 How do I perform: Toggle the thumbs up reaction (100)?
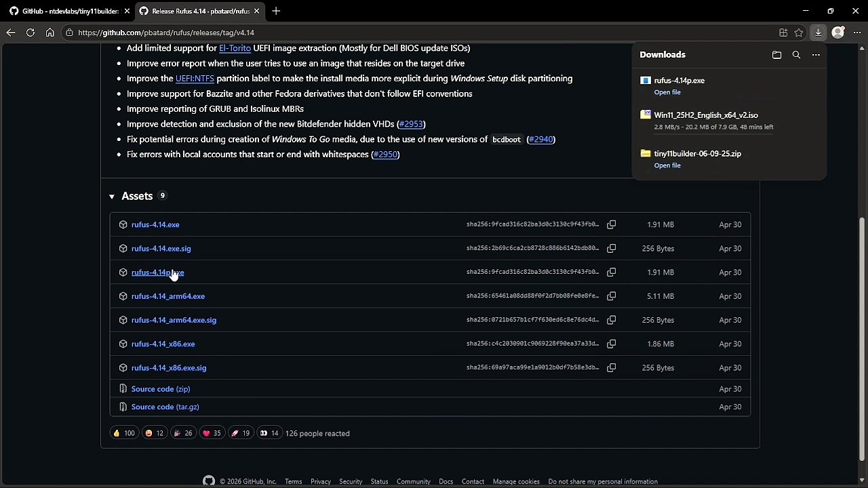coord(124,433)
